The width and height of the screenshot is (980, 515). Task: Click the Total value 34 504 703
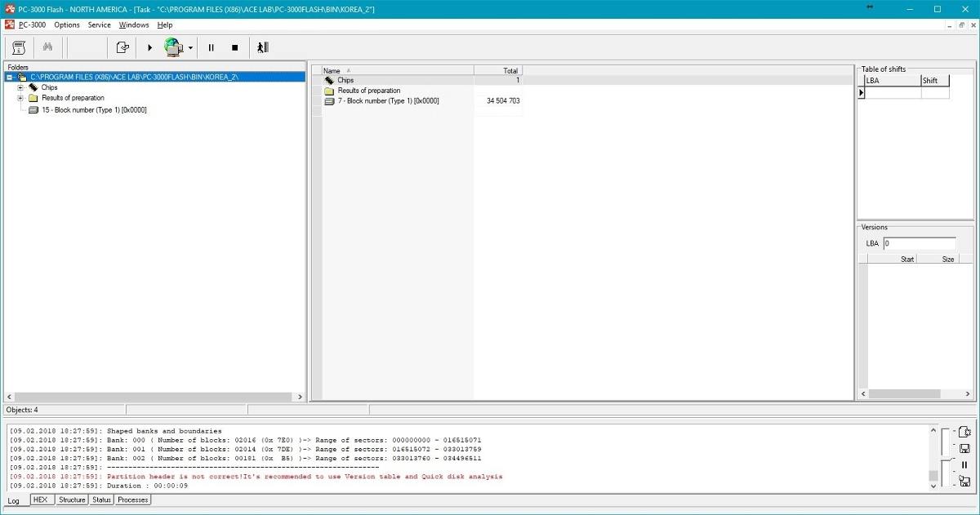click(x=503, y=101)
